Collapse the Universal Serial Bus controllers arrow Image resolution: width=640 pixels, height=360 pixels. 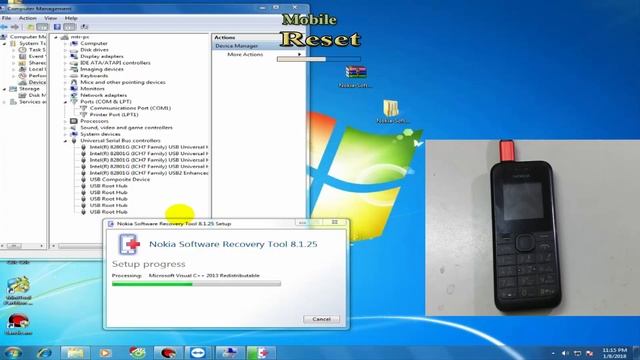point(65,140)
